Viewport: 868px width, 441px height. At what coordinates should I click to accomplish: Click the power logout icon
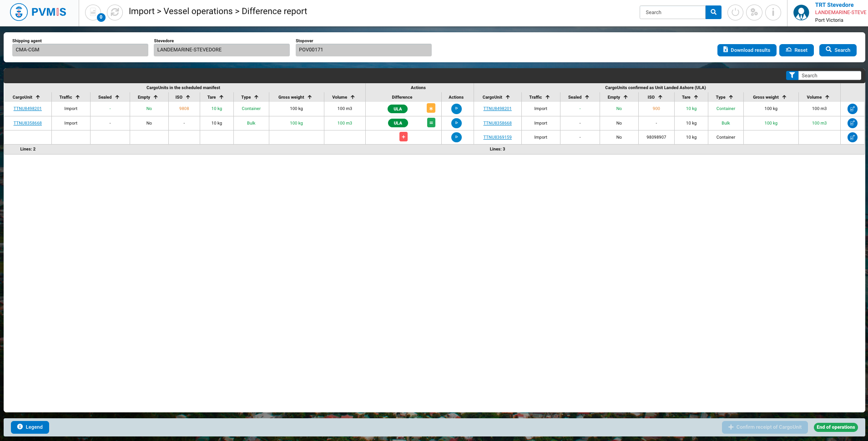(735, 12)
